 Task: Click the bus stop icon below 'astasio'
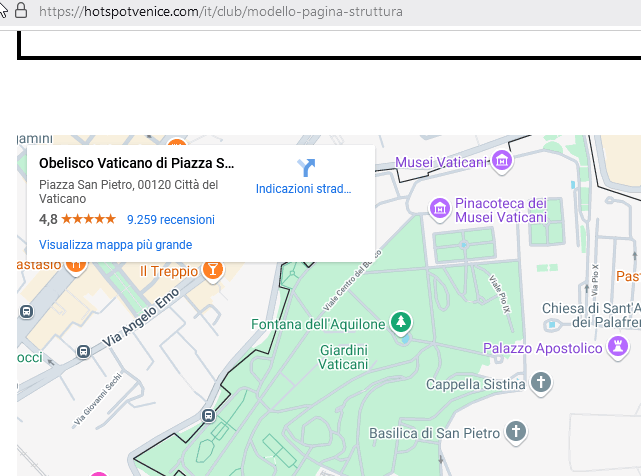tap(27, 312)
